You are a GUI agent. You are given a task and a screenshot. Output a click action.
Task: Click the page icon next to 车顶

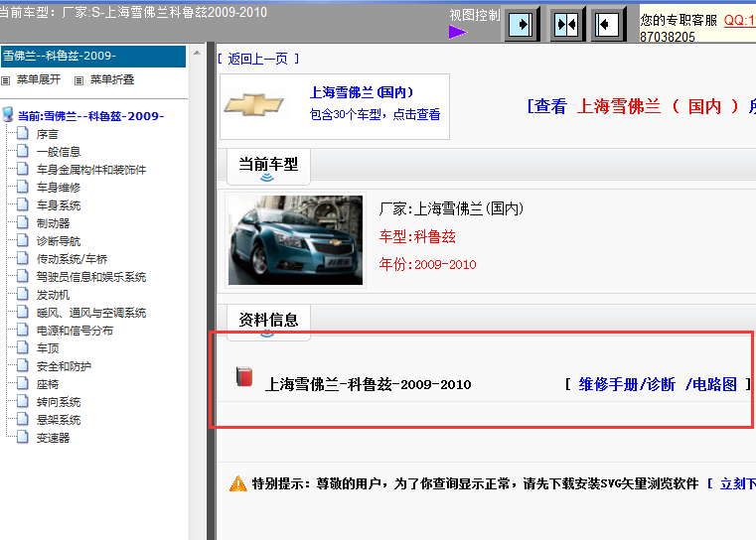[23, 347]
